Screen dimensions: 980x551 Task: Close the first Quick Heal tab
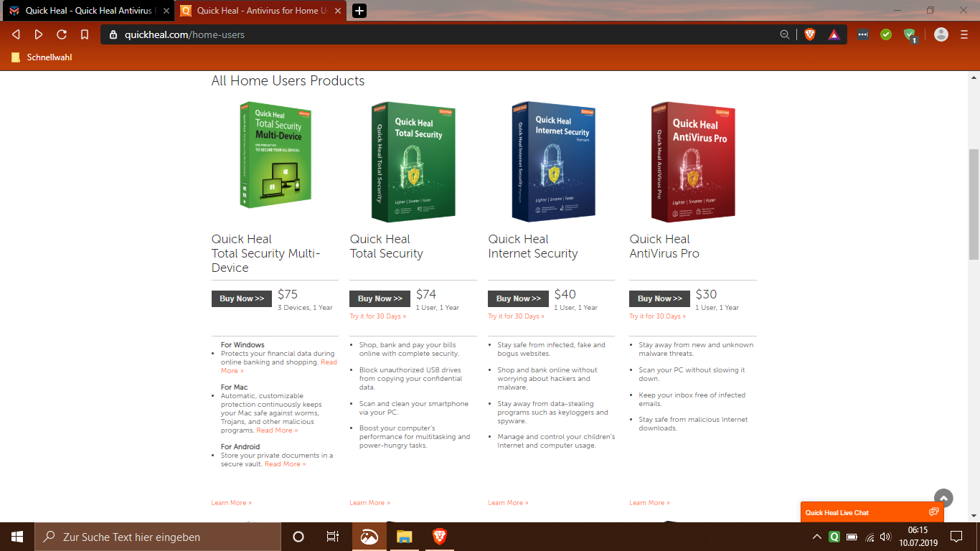click(166, 11)
